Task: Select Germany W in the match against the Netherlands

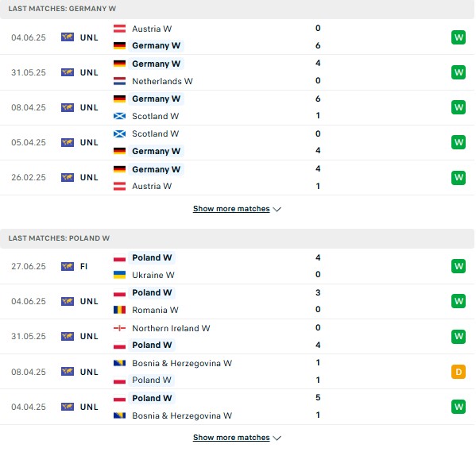Action: pyautogui.click(x=156, y=64)
